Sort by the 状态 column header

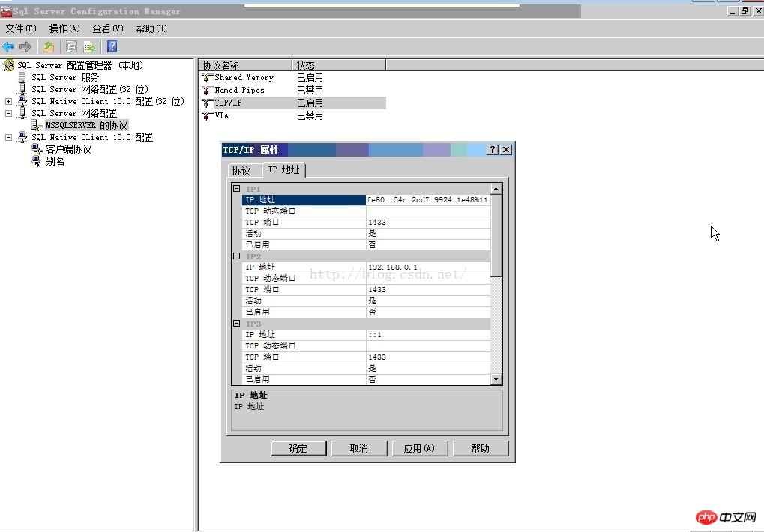coord(339,65)
